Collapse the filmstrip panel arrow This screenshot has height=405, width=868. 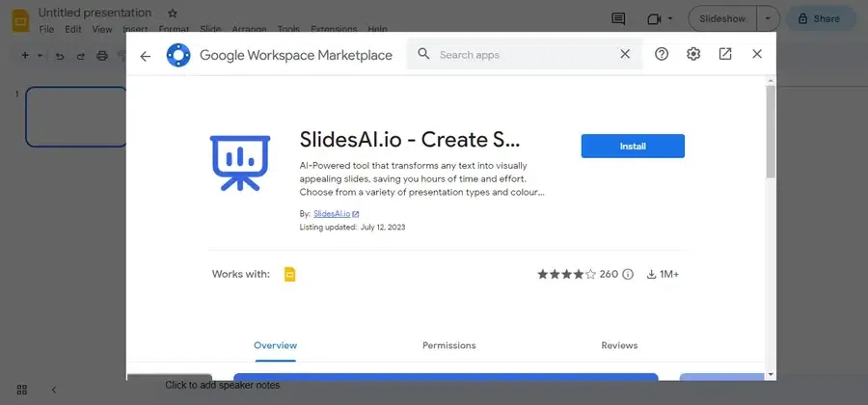click(54, 390)
